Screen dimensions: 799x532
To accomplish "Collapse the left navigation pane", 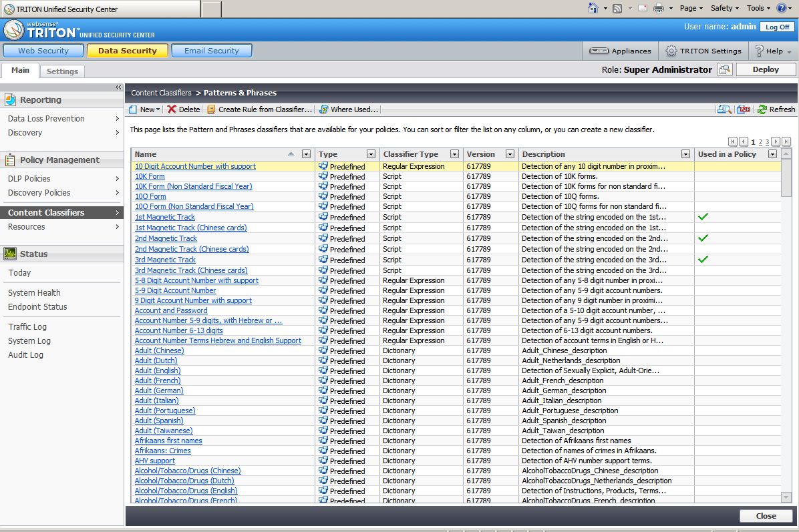I will 118,87.
